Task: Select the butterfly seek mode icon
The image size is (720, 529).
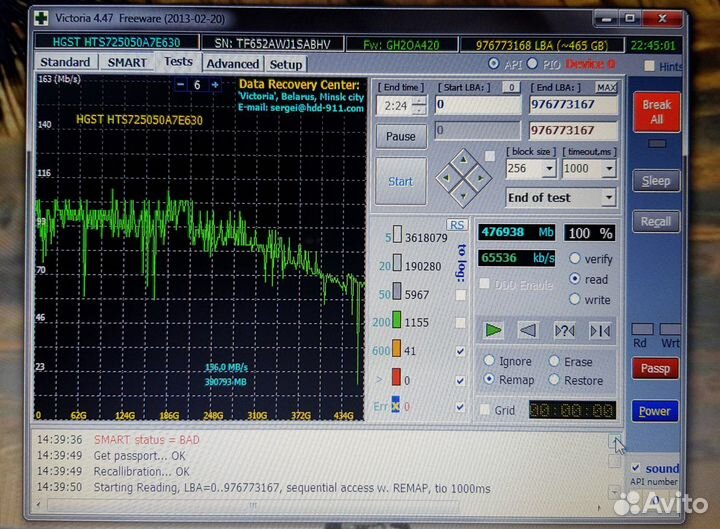Action: click(x=600, y=330)
